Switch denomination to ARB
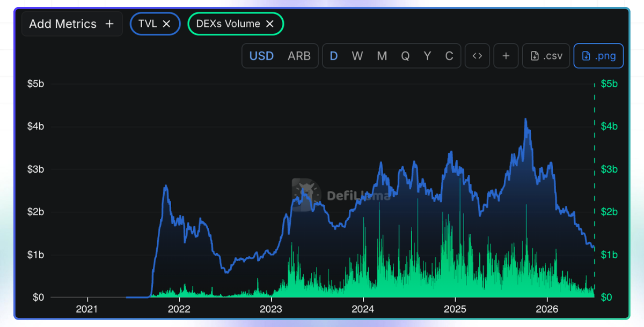 point(299,56)
